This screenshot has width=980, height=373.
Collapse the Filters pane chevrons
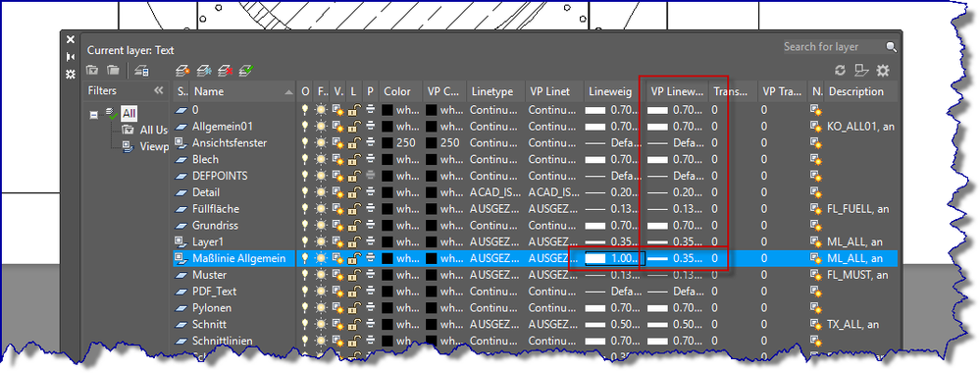pyautogui.click(x=159, y=90)
